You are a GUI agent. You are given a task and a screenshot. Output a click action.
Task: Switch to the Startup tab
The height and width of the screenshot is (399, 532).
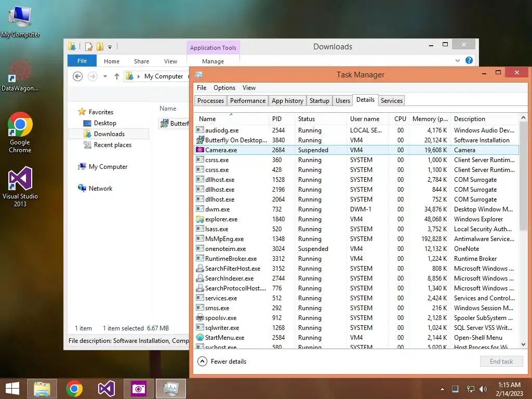320,101
